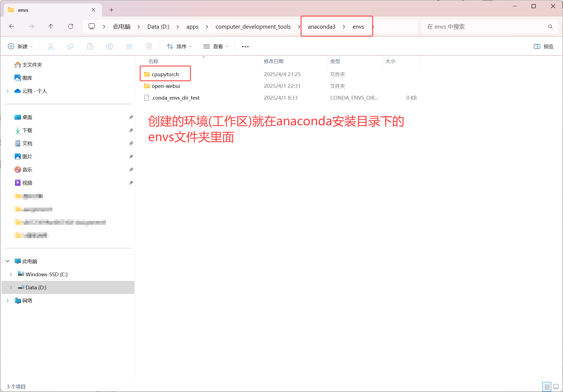The width and height of the screenshot is (563, 392).
Task: Open the See more ellipsis menu
Action: [245, 46]
